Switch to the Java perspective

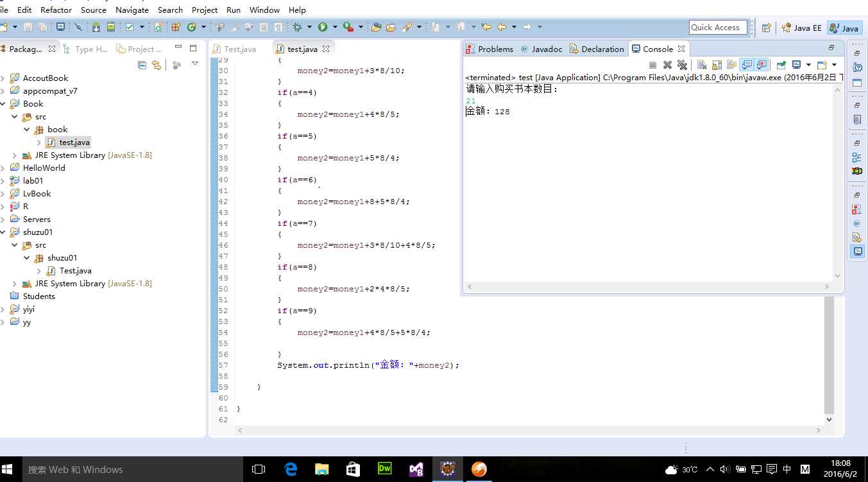point(844,28)
